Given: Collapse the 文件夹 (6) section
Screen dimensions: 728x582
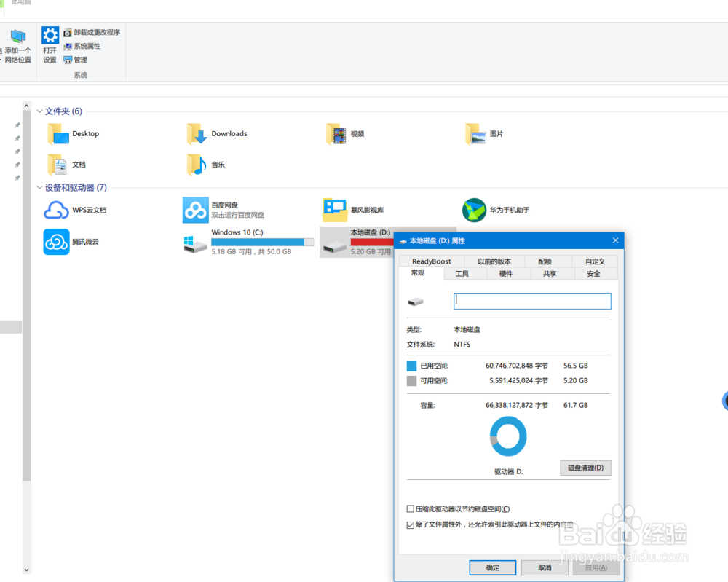Looking at the screenshot, I should click(38, 111).
